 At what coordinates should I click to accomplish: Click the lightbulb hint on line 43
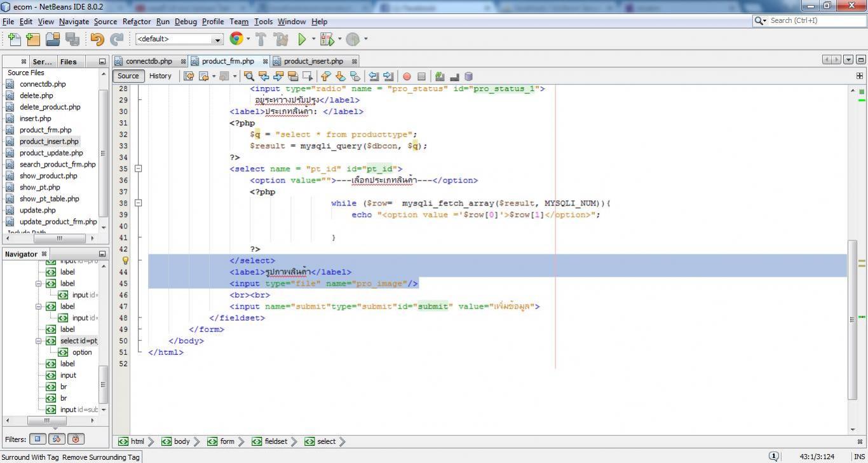tap(125, 260)
